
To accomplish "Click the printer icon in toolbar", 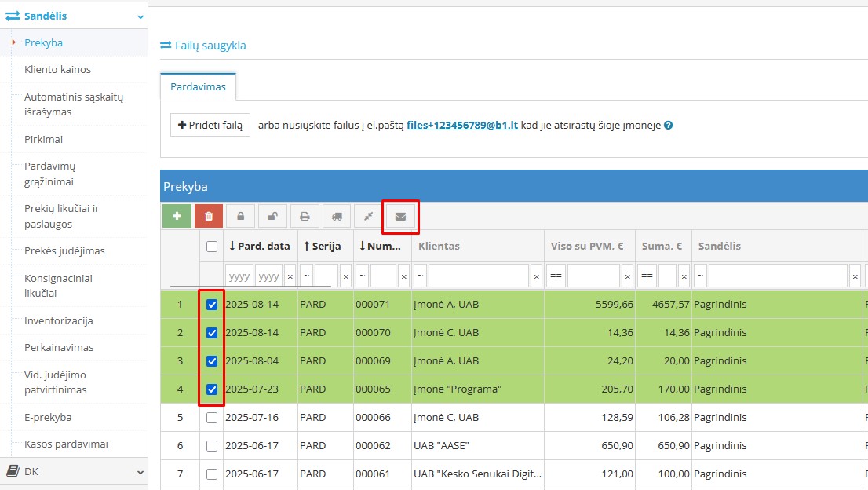I will pyautogui.click(x=305, y=216).
